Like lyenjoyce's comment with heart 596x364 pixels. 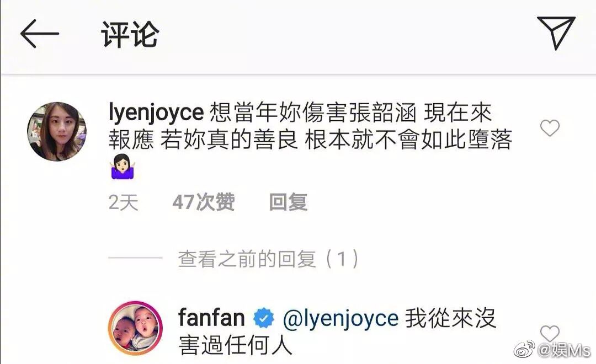[550, 128]
